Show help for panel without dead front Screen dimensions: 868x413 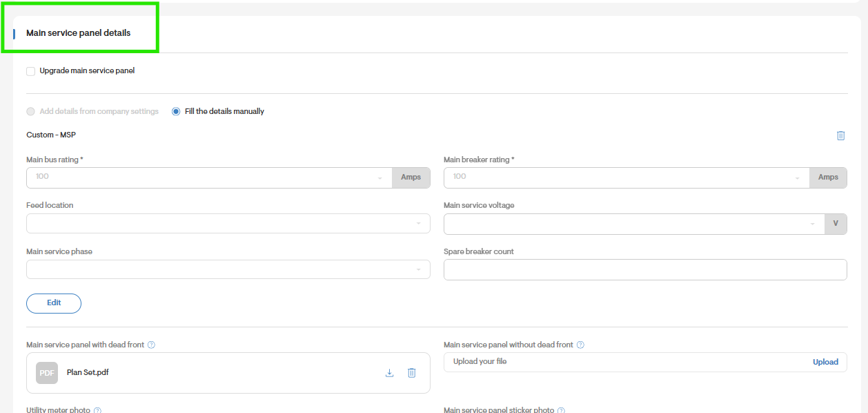point(580,345)
